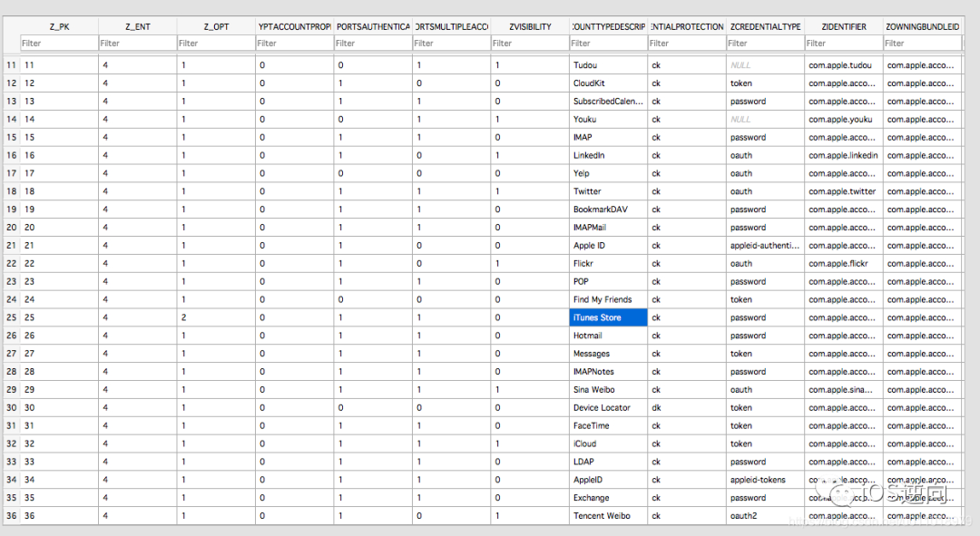Click the Sina Weibo cell
Screen dimensions: 980x536
[x=608, y=390]
